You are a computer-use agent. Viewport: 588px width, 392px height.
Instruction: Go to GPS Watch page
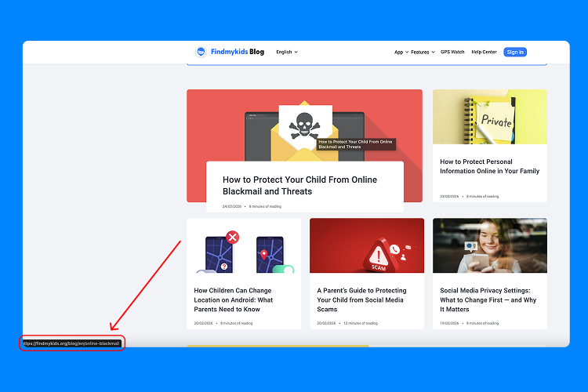[452, 52]
